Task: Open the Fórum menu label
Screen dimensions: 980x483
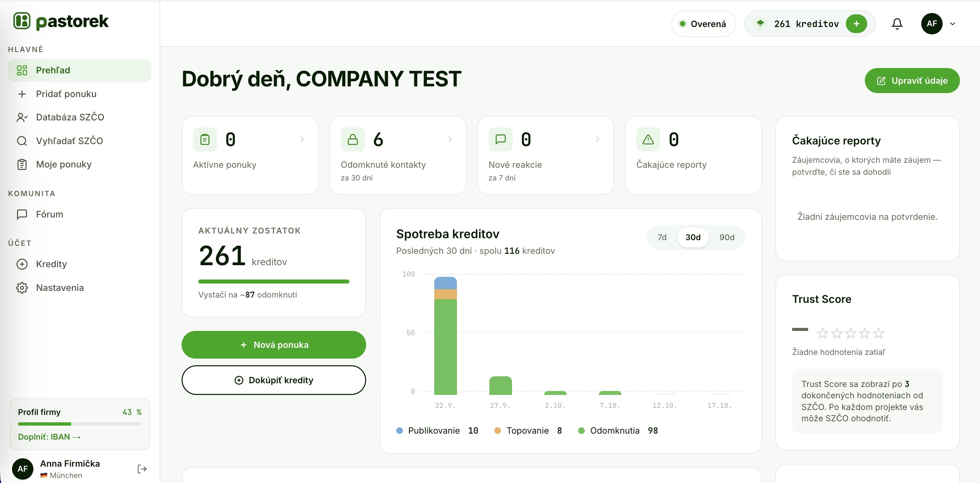Action: [x=49, y=214]
